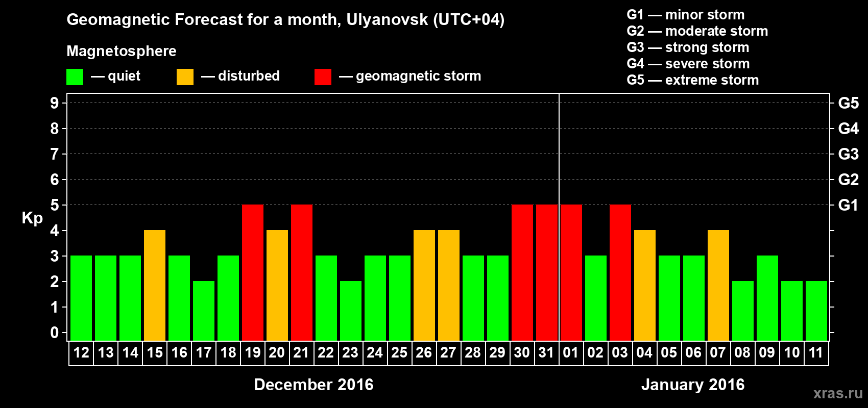This screenshot has width=868, height=408.
Task: Click the G5 right axis label
Action: tap(849, 103)
